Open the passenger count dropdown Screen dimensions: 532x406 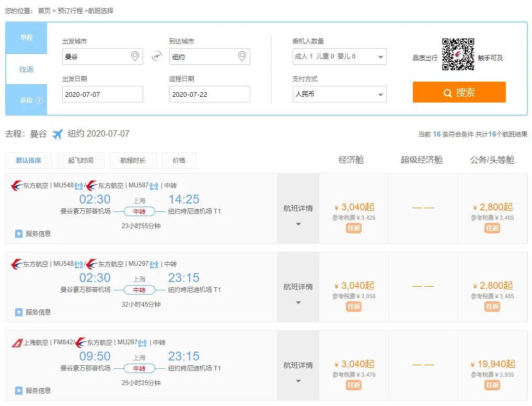click(x=339, y=56)
